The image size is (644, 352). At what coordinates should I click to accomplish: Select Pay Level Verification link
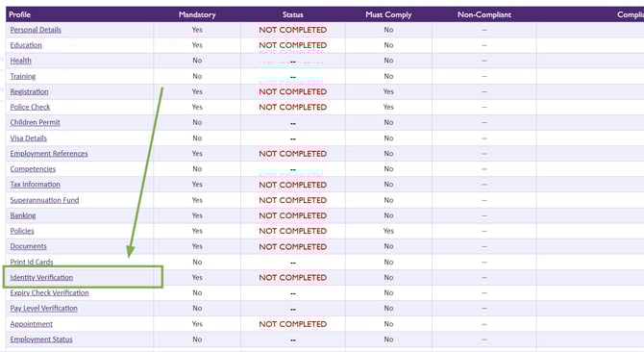pyautogui.click(x=43, y=309)
